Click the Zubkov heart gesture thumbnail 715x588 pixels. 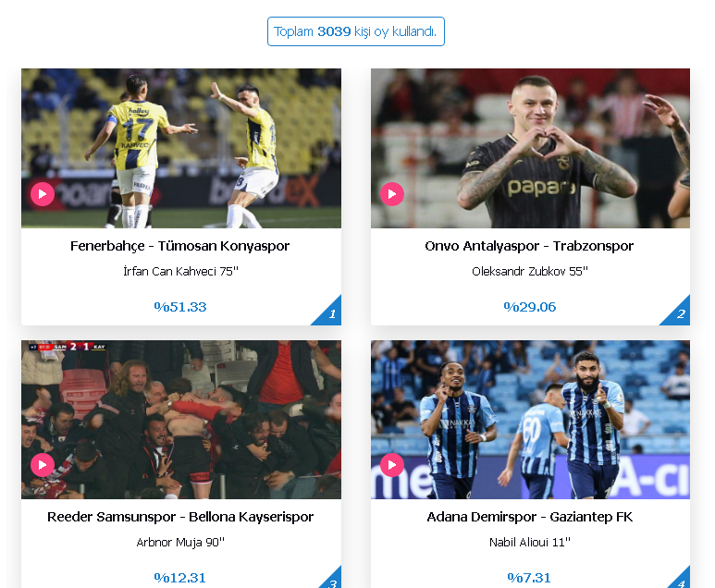pyautogui.click(x=530, y=148)
